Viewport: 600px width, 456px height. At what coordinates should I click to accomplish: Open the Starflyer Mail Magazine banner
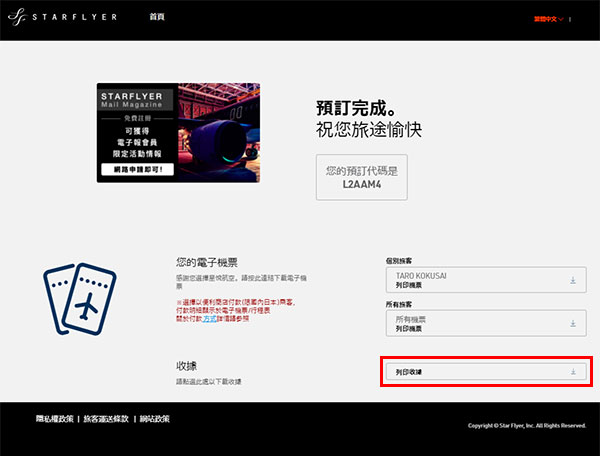178,132
